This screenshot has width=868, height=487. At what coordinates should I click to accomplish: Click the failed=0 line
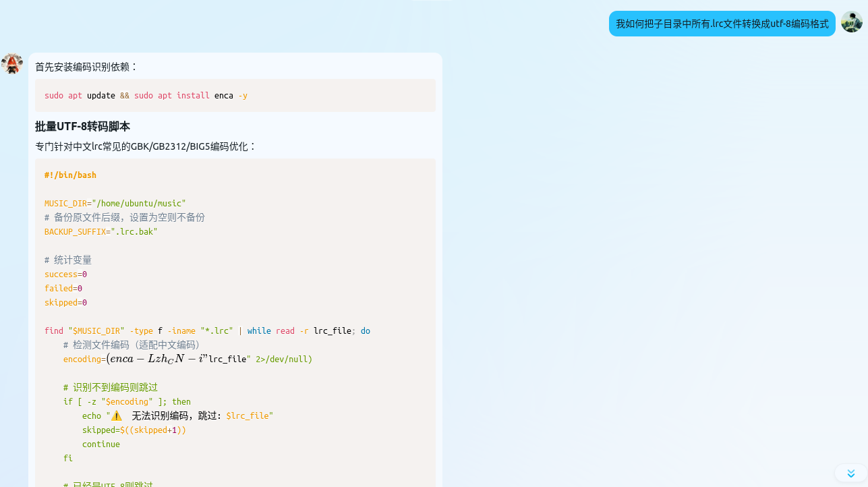pos(63,289)
